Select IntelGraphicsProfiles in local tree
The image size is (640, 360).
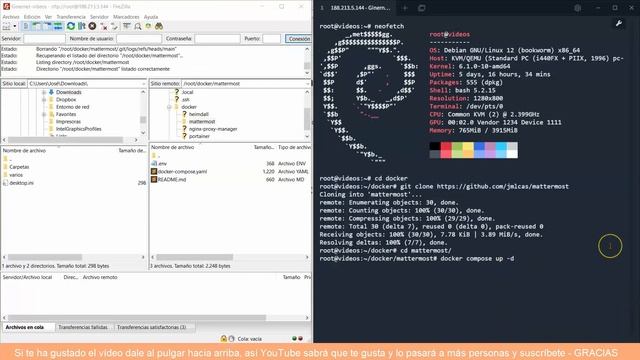click(78, 129)
